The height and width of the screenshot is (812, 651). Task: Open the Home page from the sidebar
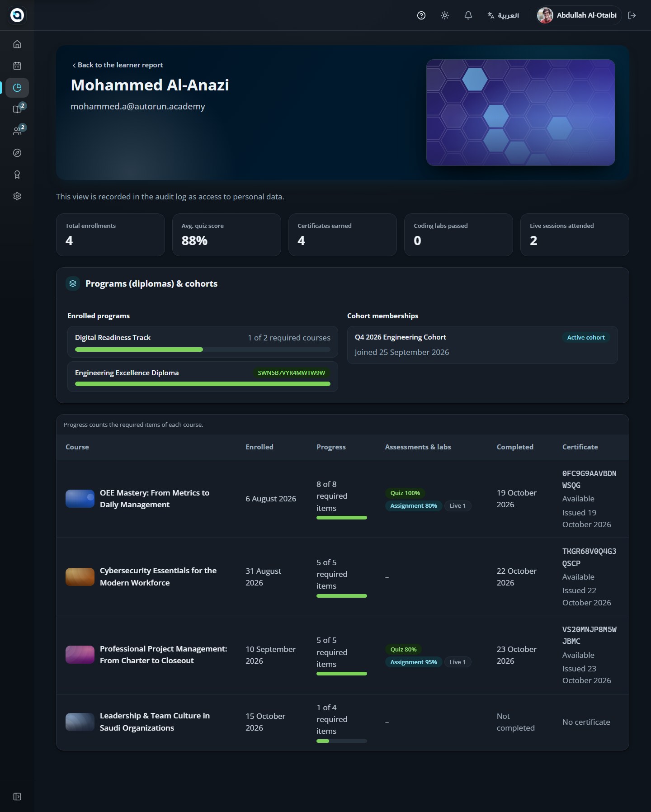(x=17, y=44)
